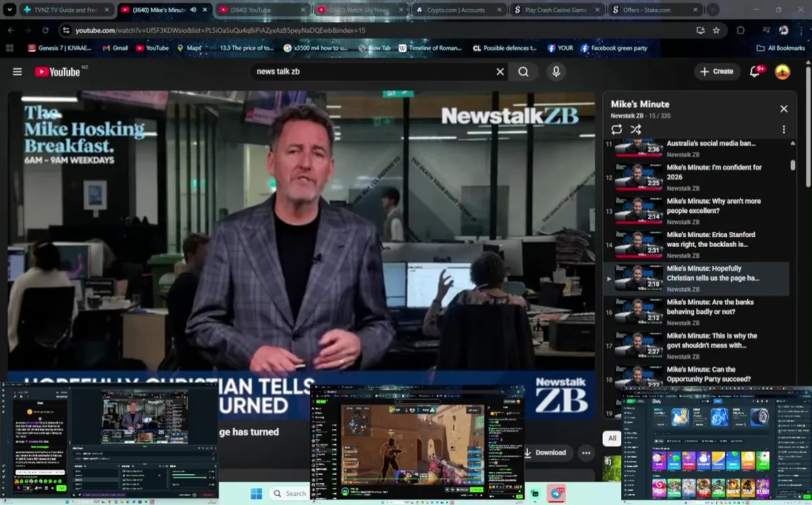This screenshot has width=812, height=505.
Task: Open '13.3 The price of to...' bookmark
Action: [x=241, y=48]
